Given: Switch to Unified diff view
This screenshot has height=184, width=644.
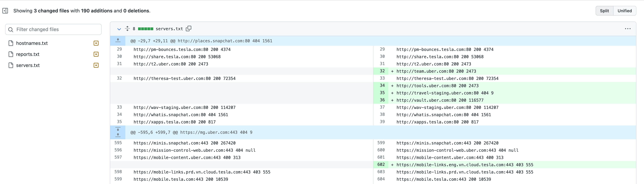Looking at the screenshot, I should pos(625,11).
